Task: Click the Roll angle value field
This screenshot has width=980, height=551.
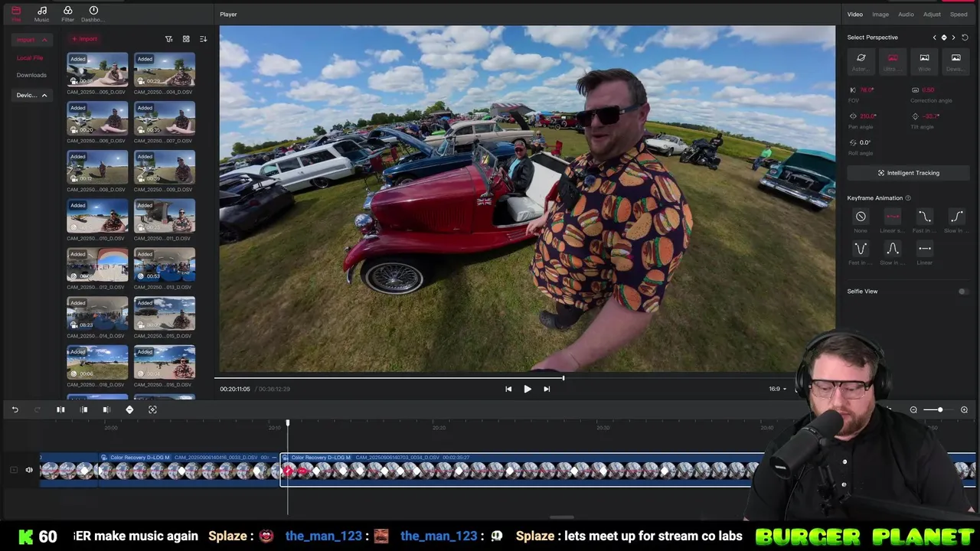Action: (x=865, y=142)
